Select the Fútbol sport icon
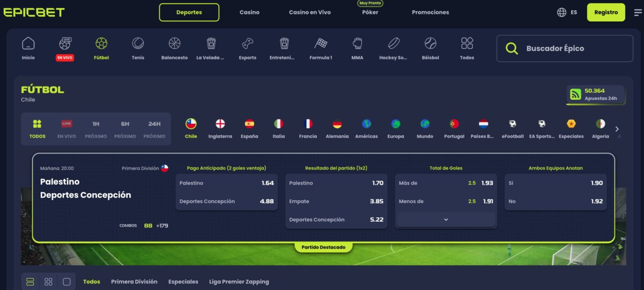The image size is (644, 290). pyautogui.click(x=101, y=48)
